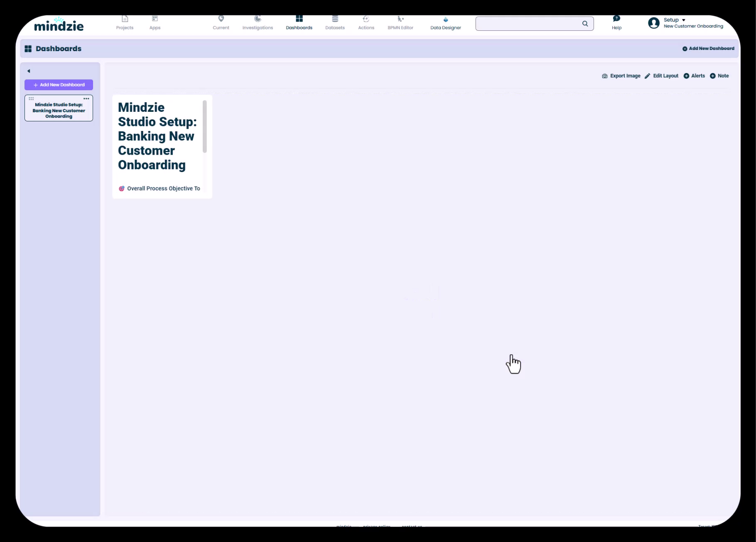
Task: Open the Datasets icon
Action: click(x=335, y=19)
